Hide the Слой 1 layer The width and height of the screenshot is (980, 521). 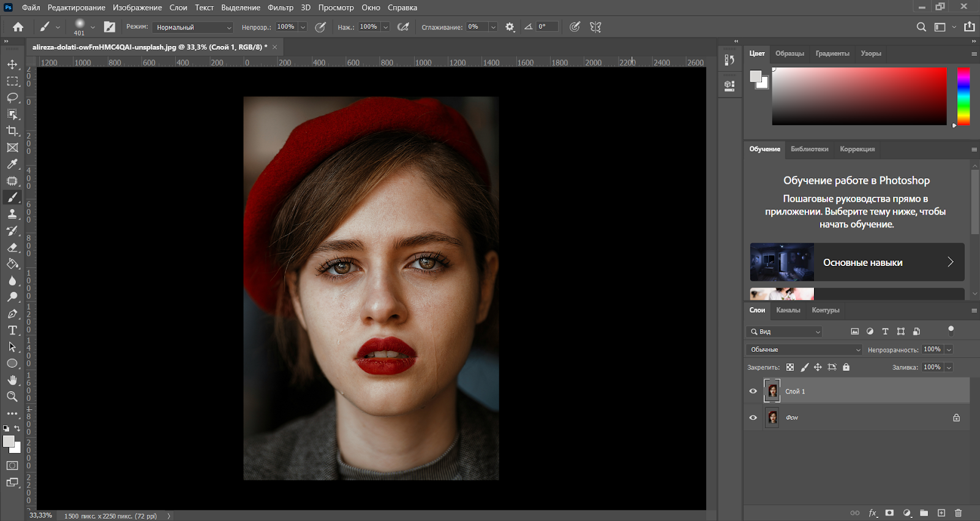753,391
